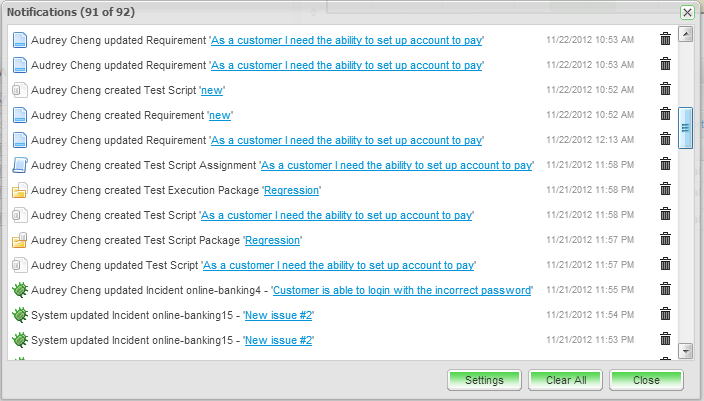
Task: Click trash icon for 11:54 PM 'New issue #2' notification
Action: click(665, 314)
